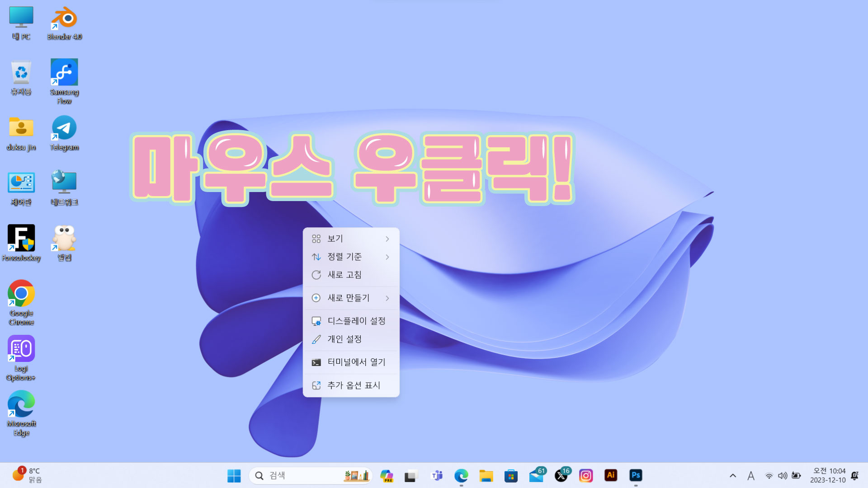868x488 pixels.
Task: Click 개인 설정 menu entry
Action: pyautogui.click(x=344, y=339)
